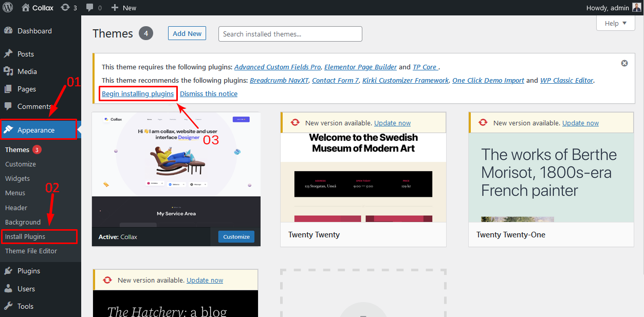Click the Search installed themes field
The image size is (644, 317).
click(x=290, y=34)
